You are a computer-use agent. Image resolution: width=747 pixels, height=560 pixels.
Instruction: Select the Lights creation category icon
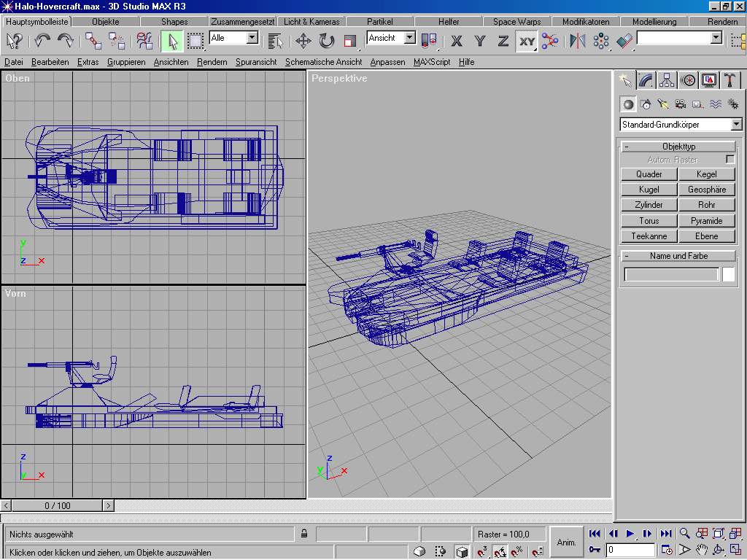[663, 104]
